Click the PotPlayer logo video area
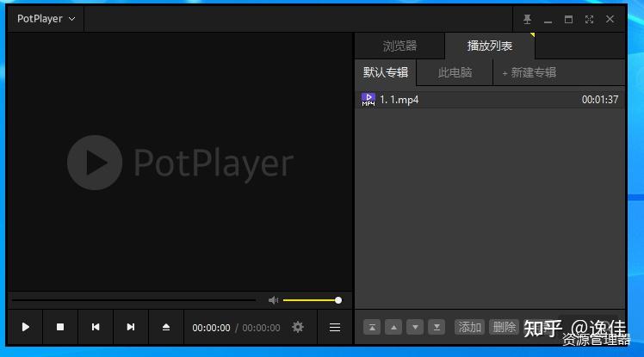The height and width of the screenshot is (357, 644). [x=180, y=163]
